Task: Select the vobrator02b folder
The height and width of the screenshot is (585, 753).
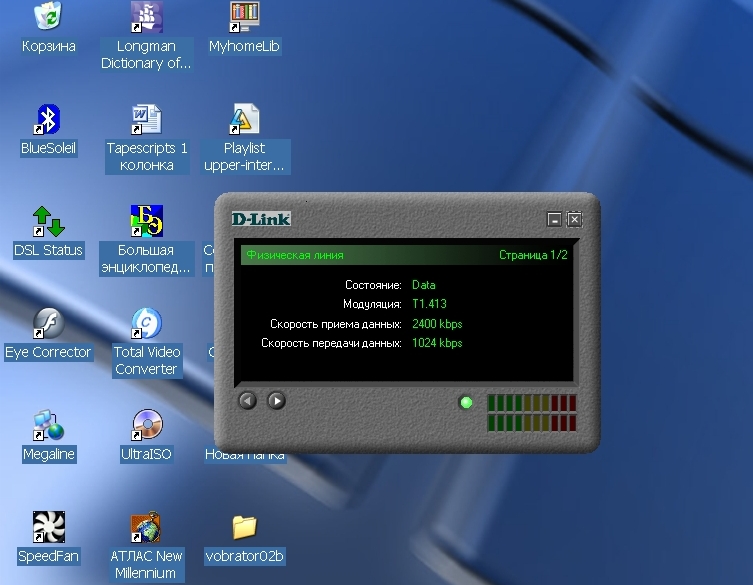Action: (x=244, y=527)
